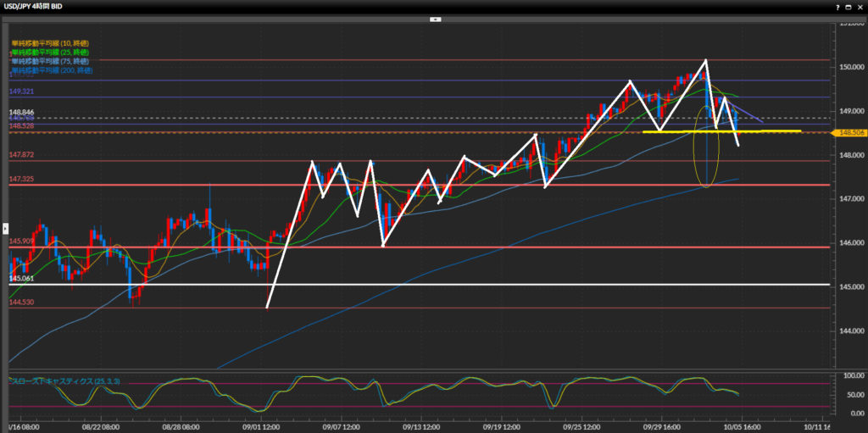Viewport: 868px width, 433px height.
Task: Click the 144.530 line label
Action: tap(21, 302)
